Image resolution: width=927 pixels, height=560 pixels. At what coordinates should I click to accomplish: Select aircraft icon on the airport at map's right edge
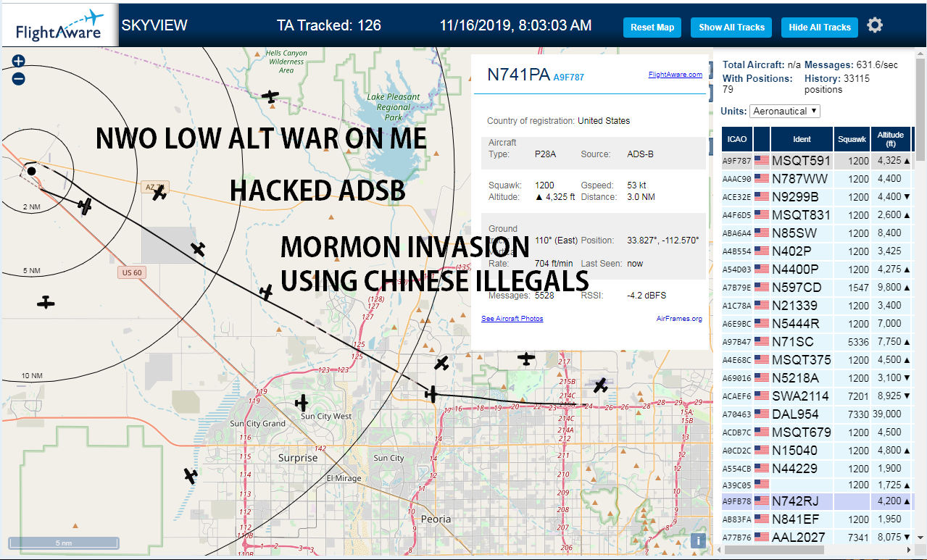[x=600, y=385]
